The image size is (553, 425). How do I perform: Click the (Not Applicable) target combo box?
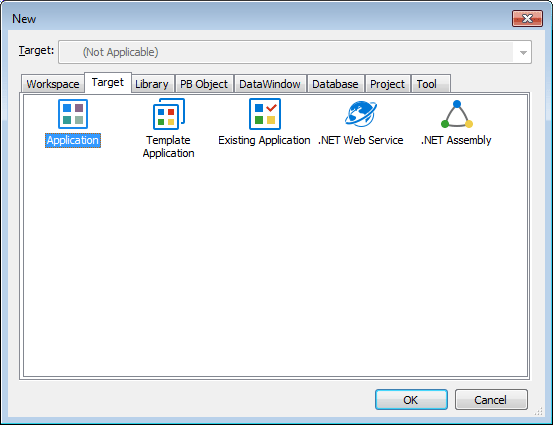294,52
